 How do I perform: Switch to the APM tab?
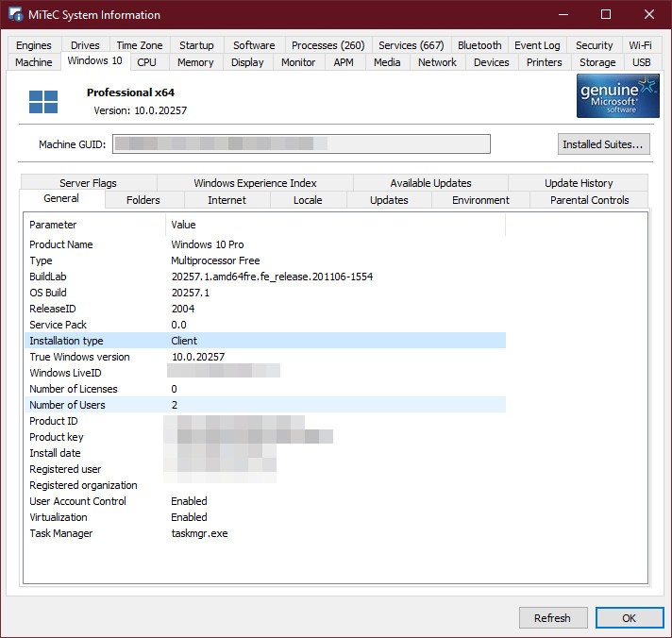click(x=344, y=62)
